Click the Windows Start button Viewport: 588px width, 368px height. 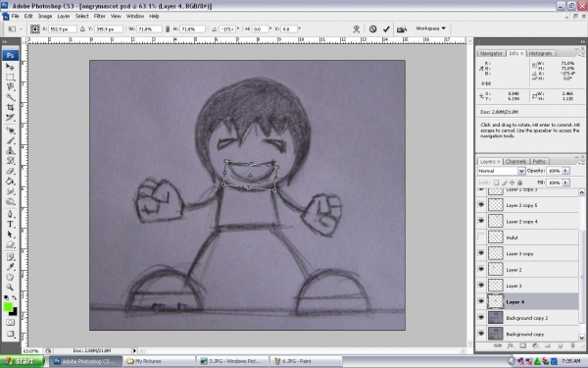click(x=23, y=361)
